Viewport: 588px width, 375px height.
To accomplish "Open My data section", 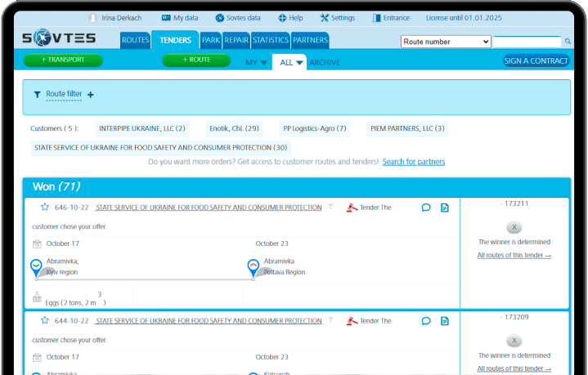I will tap(180, 18).
